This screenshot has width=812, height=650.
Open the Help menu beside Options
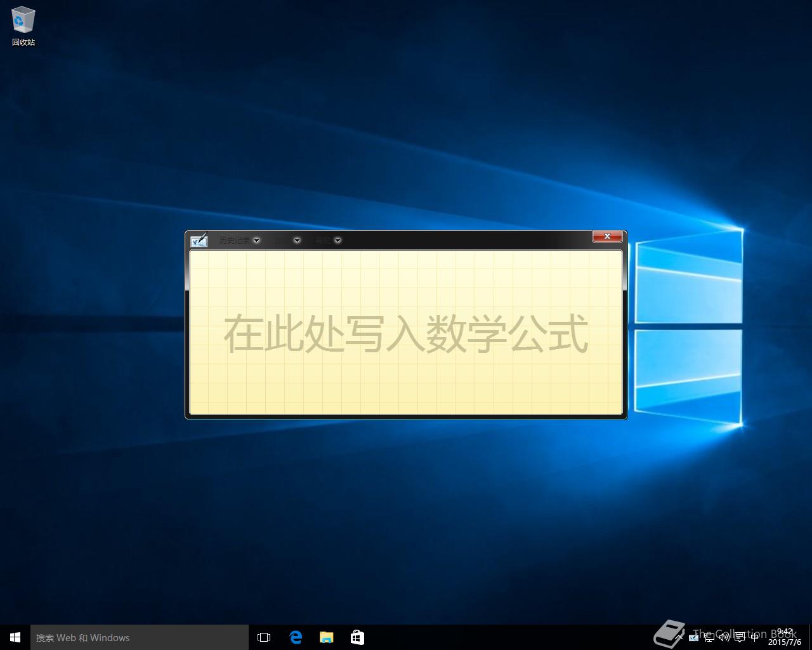point(328,240)
